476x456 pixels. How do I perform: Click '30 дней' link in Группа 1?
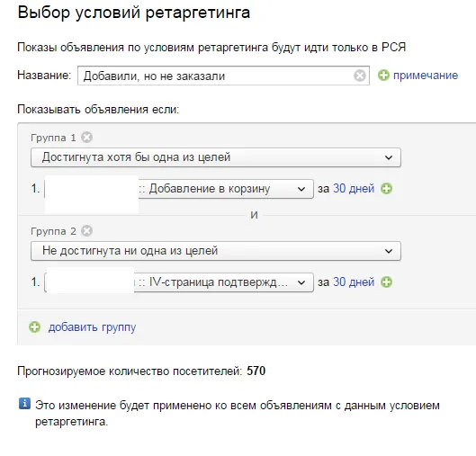pyautogui.click(x=354, y=188)
